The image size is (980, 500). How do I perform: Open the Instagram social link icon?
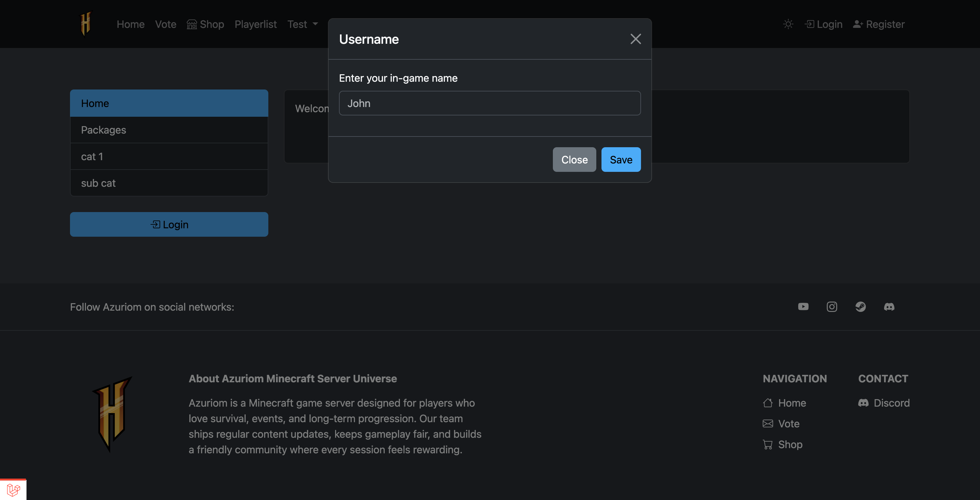tap(832, 307)
